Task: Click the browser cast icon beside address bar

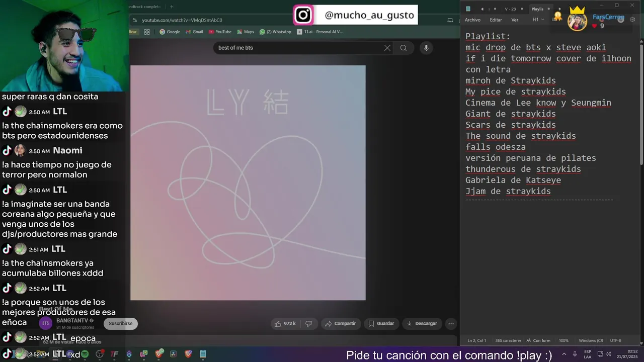Action: click(x=450, y=20)
